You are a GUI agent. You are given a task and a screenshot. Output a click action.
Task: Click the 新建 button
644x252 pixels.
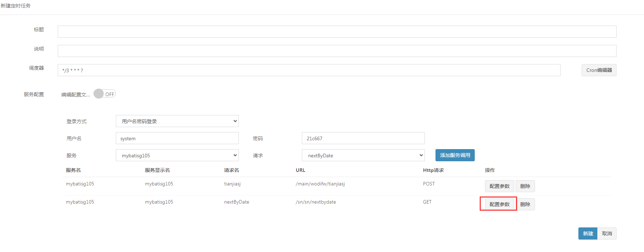point(588,233)
